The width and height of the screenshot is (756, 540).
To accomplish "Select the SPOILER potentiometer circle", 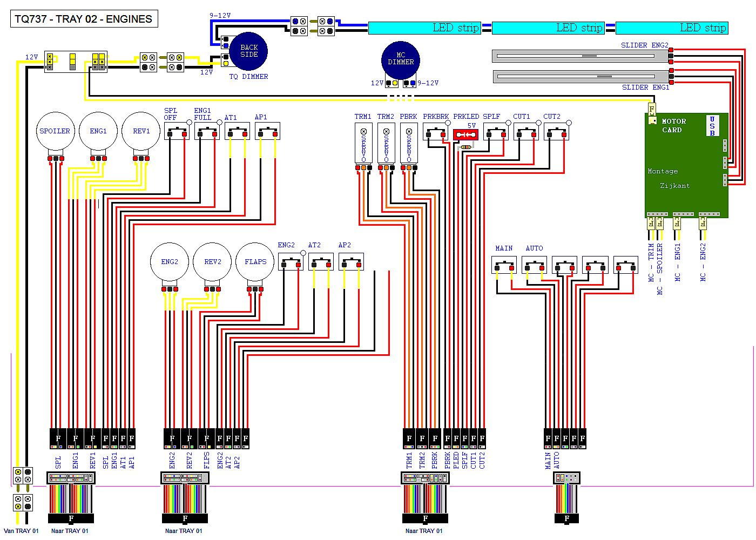I will tap(55, 131).
